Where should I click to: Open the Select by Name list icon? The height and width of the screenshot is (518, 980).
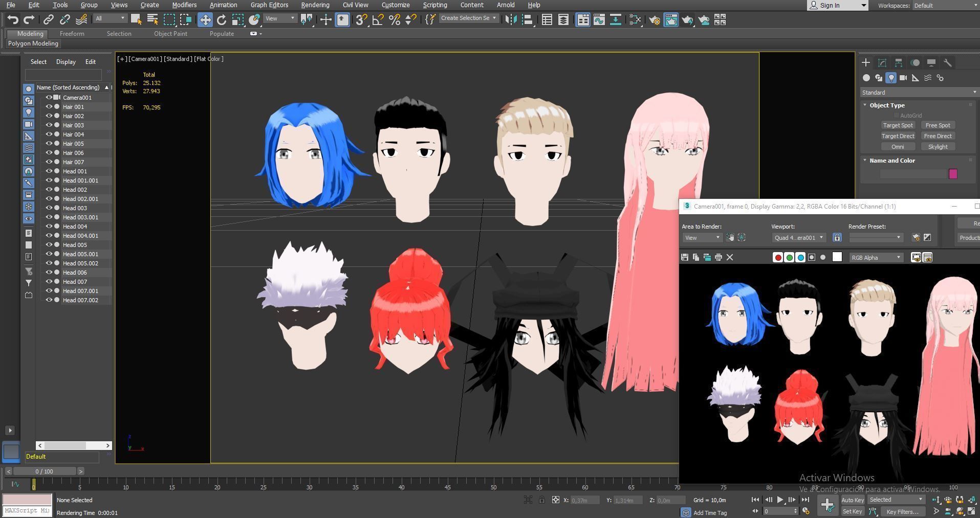[153, 20]
